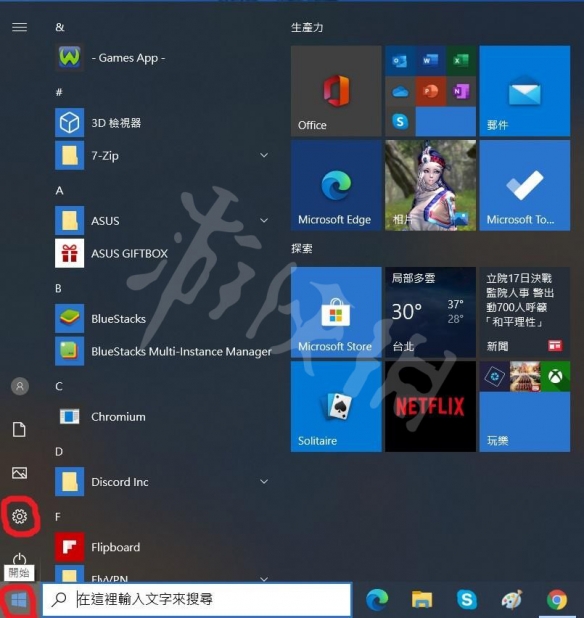Open Skype from taskbar

(x=467, y=599)
